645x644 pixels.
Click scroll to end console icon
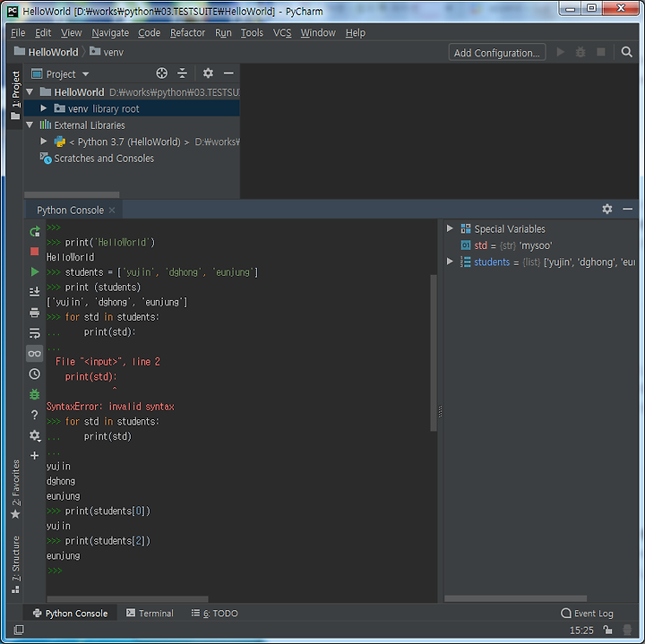click(35, 292)
